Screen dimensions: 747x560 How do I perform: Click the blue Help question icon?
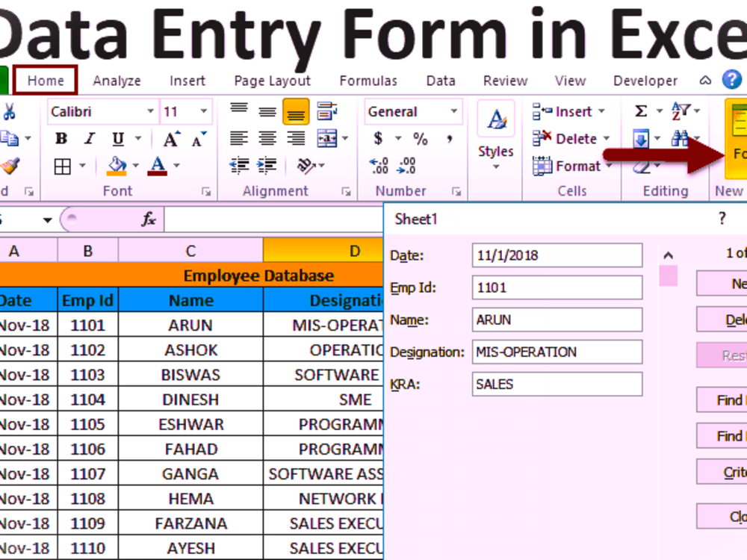[x=732, y=80]
